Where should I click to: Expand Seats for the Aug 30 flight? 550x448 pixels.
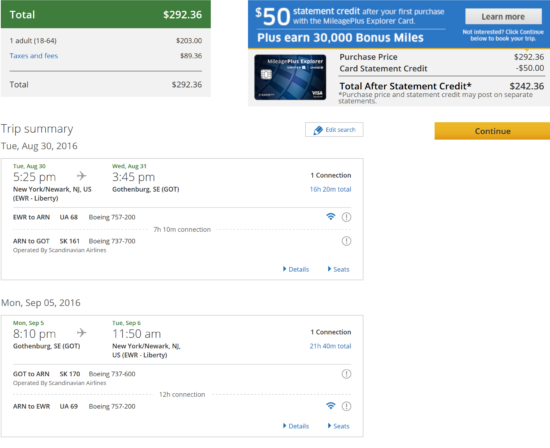(x=338, y=269)
